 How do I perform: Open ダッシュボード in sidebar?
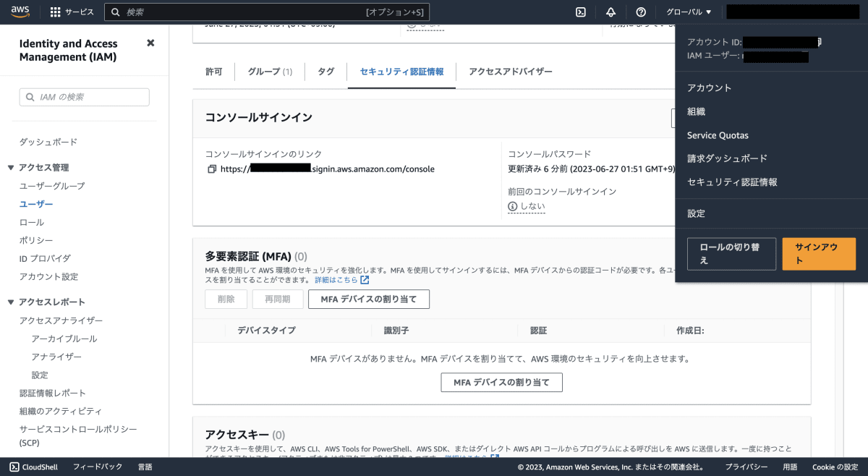pos(48,142)
